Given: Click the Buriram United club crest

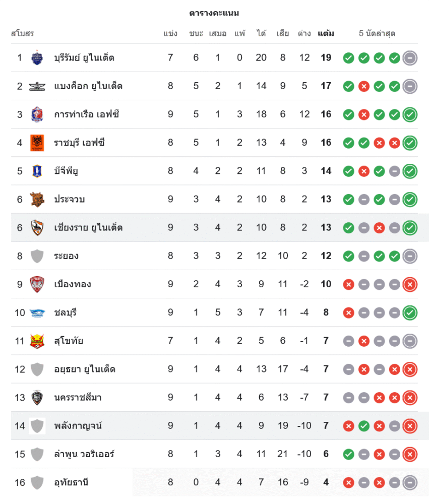Looking at the screenshot, I should pos(37,57).
